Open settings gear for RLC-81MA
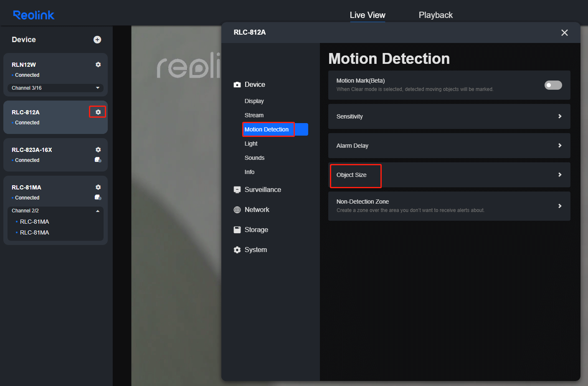This screenshot has width=588, height=386. 98,187
